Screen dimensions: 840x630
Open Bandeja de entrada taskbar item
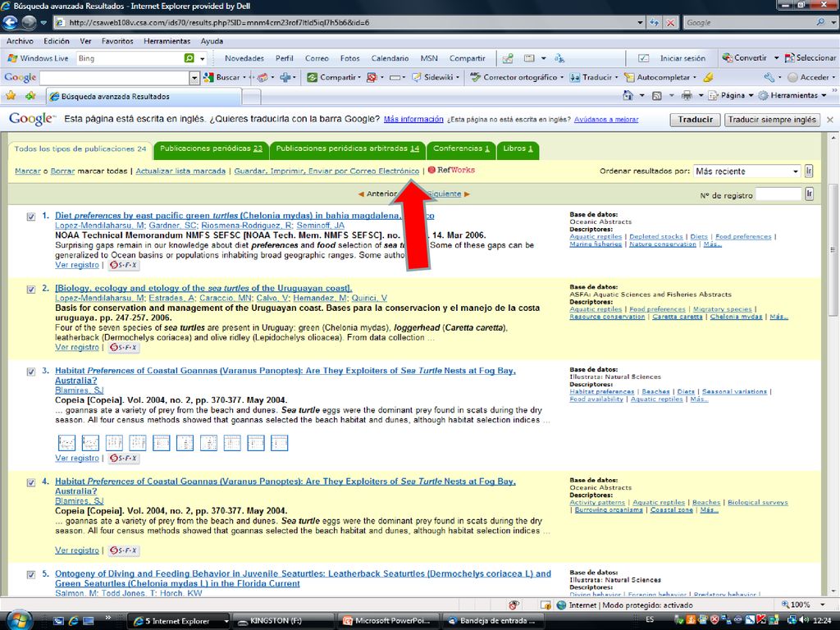click(x=494, y=621)
